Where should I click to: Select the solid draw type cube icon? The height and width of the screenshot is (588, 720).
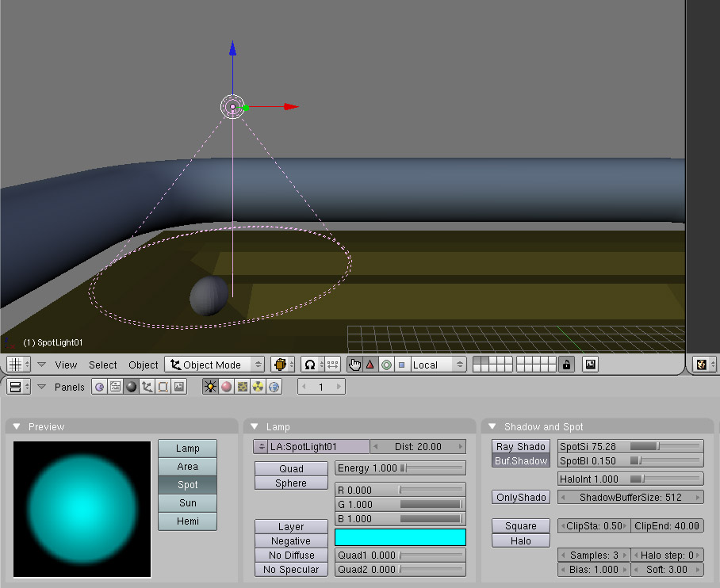(x=282, y=365)
